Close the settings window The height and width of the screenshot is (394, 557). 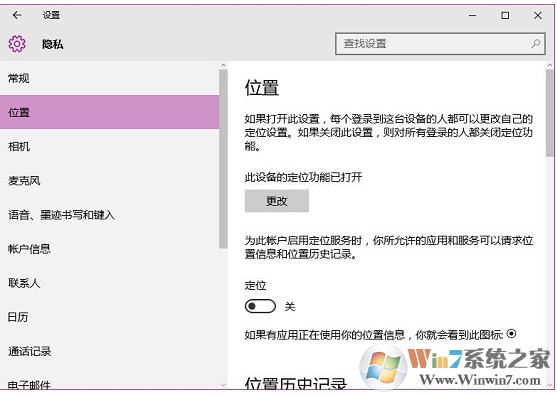(x=538, y=15)
